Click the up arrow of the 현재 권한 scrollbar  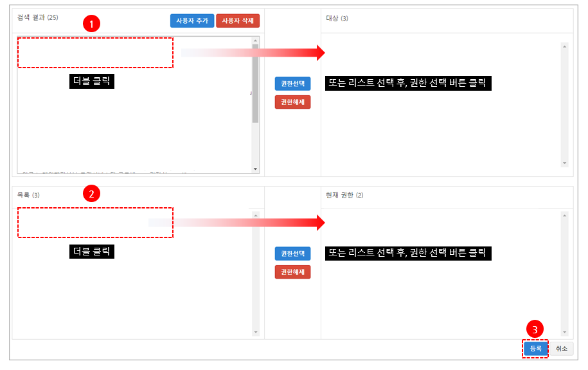[x=564, y=215]
